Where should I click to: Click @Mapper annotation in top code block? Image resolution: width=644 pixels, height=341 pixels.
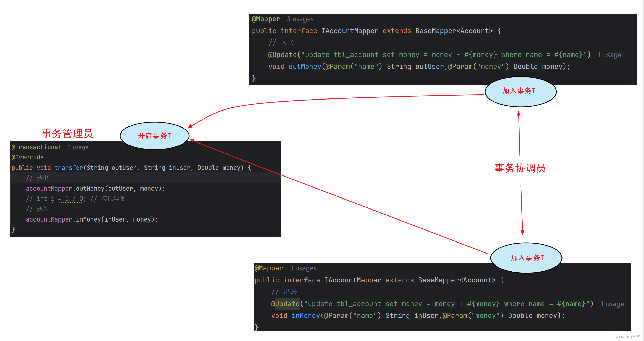tap(266, 19)
